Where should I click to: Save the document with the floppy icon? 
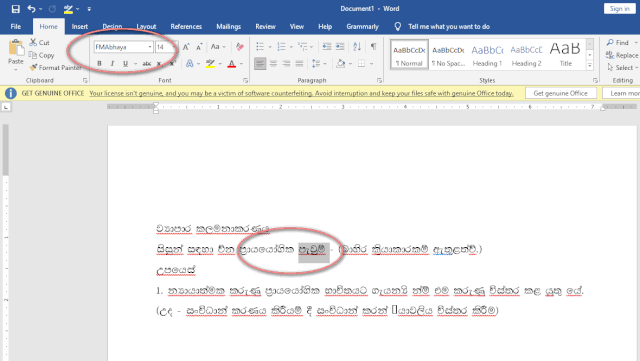click(x=16, y=9)
